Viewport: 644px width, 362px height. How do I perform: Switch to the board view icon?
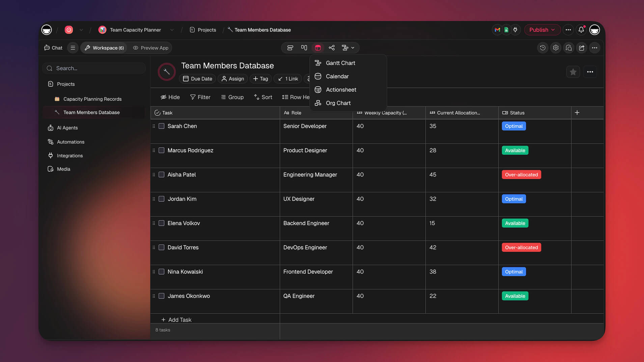click(304, 48)
